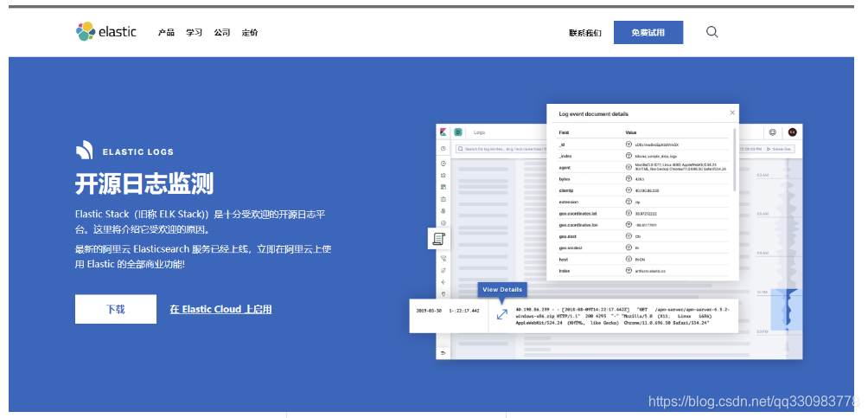The width and height of the screenshot is (868, 418).
Task: Open the help globe icon in Kibana header
Action: pyautogui.click(x=773, y=132)
